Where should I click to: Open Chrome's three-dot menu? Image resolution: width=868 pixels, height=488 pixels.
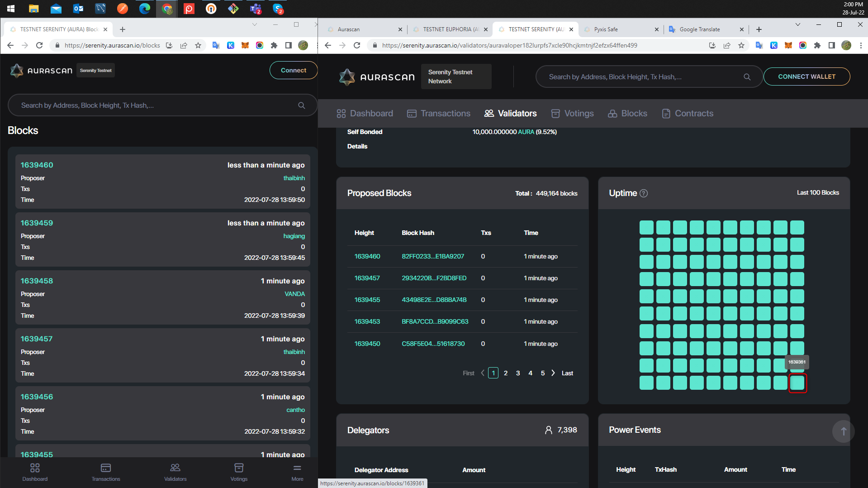pos(861,45)
